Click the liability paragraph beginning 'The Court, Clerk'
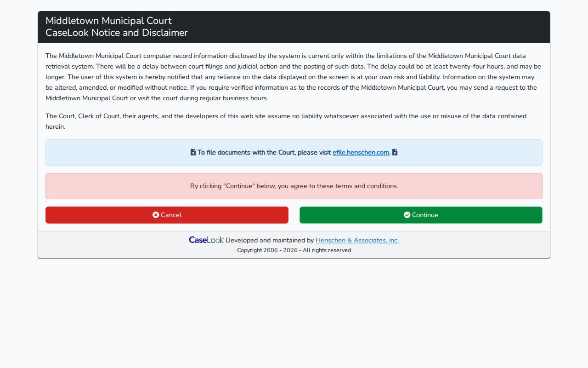The width and height of the screenshot is (588, 368). tap(286, 121)
